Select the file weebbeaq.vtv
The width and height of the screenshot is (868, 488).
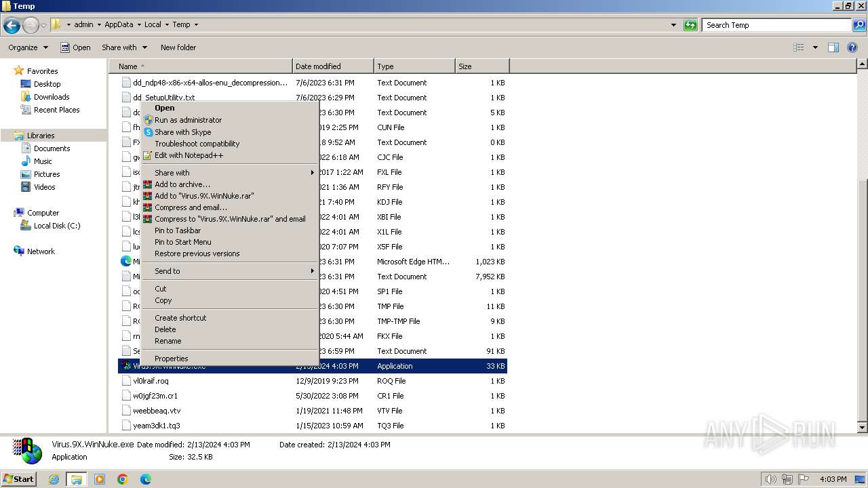tap(157, 411)
